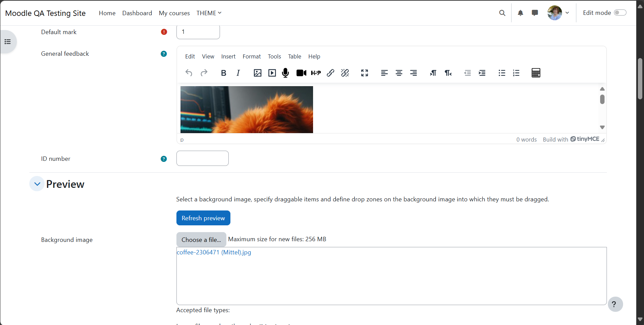Viewport: 644px width, 325px height.
Task: Undo last edit in TinyMCE toolbar
Action: point(189,73)
